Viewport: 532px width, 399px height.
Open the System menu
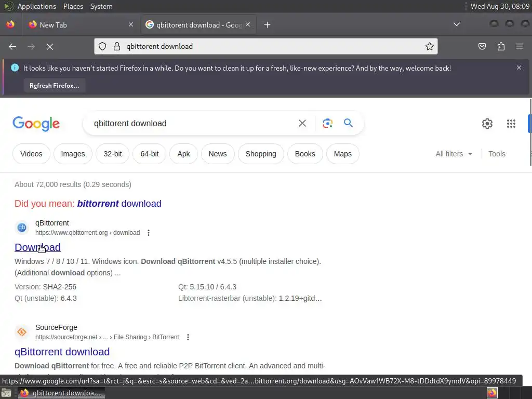click(x=101, y=6)
